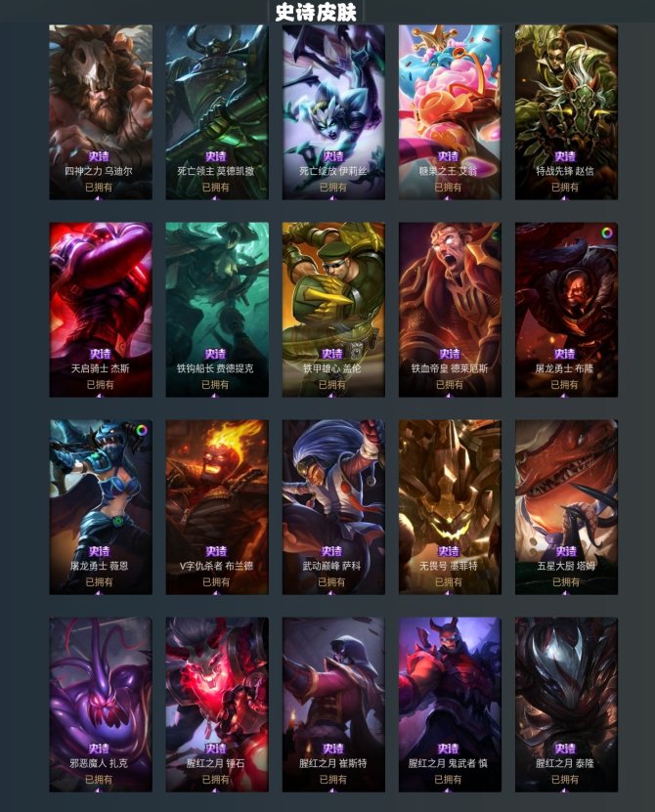Click 已拥有 label under V字仇杀者 布兰德
The image size is (655, 812).
tap(216, 581)
